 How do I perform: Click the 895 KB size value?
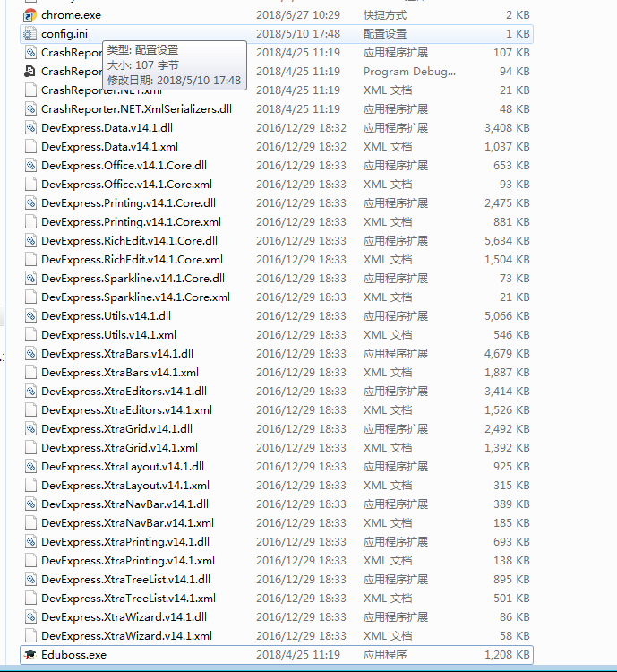pyautogui.click(x=511, y=580)
